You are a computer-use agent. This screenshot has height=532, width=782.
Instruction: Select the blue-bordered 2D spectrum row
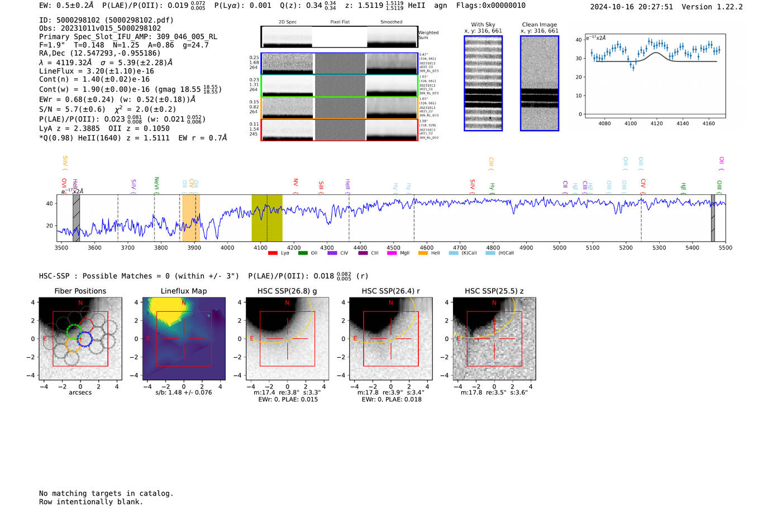click(x=339, y=64)
